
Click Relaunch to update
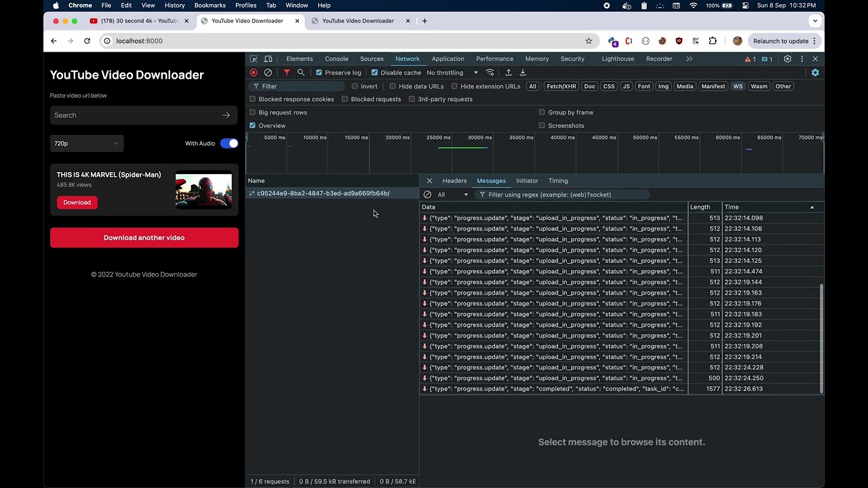tap(781, 41)
